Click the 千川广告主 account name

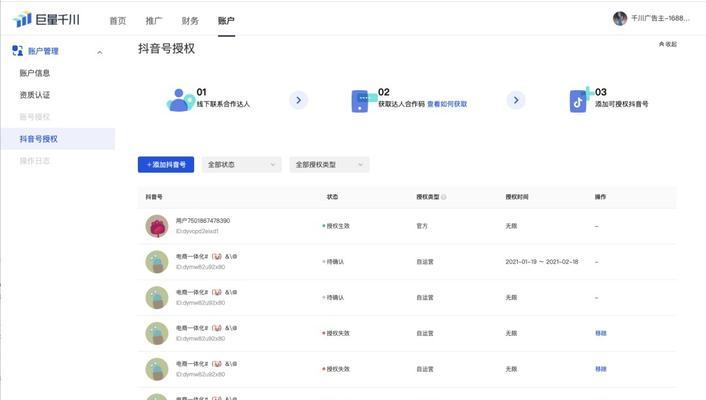click(660, 18)
